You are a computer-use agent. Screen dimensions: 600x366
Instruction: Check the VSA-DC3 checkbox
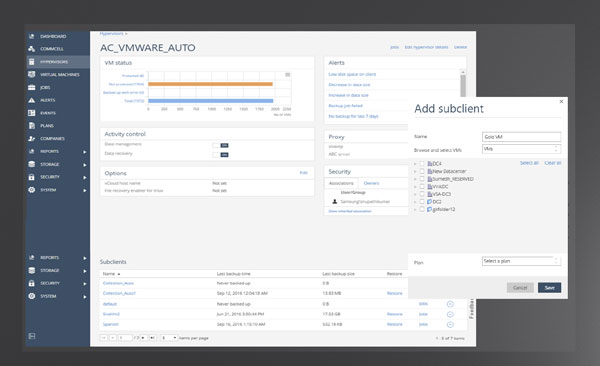pos(422,194)
